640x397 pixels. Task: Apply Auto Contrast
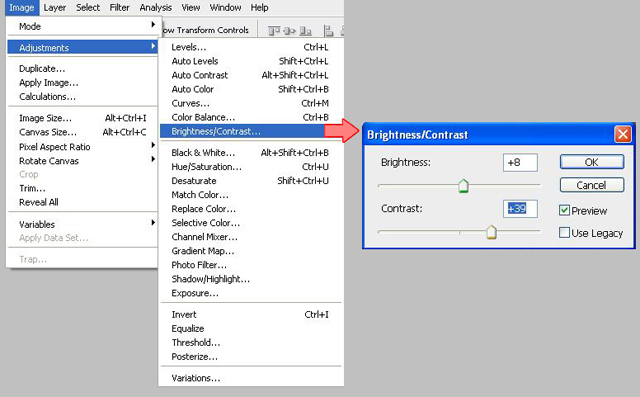(x=251, y=75)
